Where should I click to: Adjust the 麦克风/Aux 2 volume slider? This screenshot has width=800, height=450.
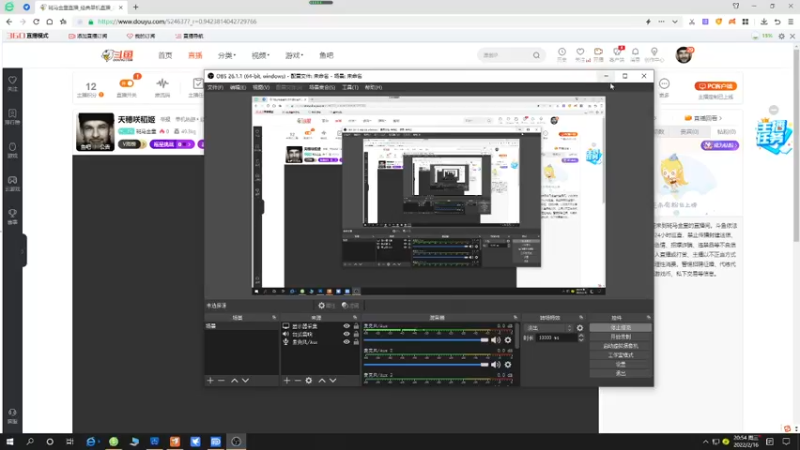click(426, 364)
